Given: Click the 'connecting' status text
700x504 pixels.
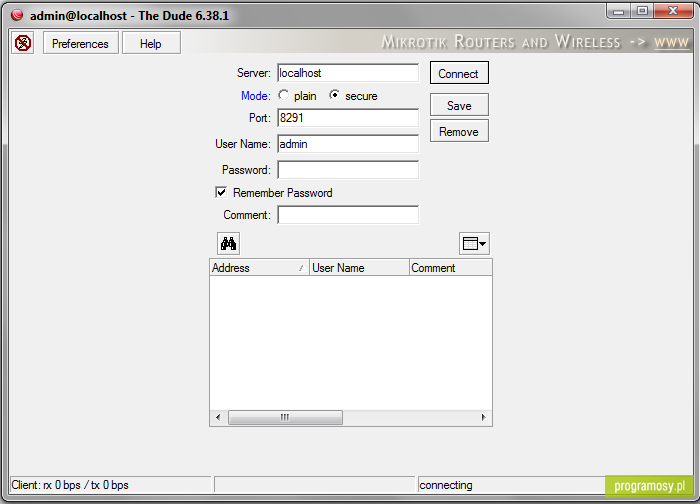Looking at the screenshot, I should [446, 485].
